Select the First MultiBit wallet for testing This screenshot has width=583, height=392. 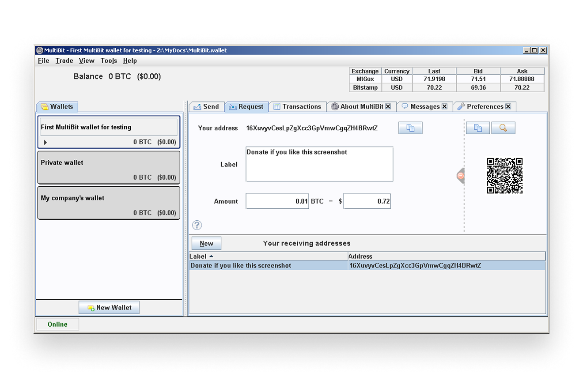point(109,132)
